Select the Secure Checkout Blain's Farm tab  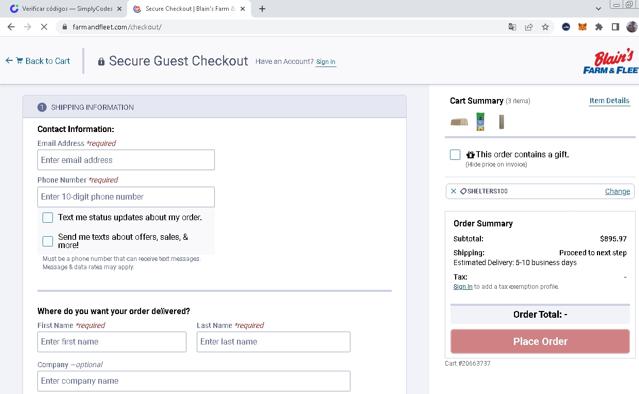[x=189, y=9]
